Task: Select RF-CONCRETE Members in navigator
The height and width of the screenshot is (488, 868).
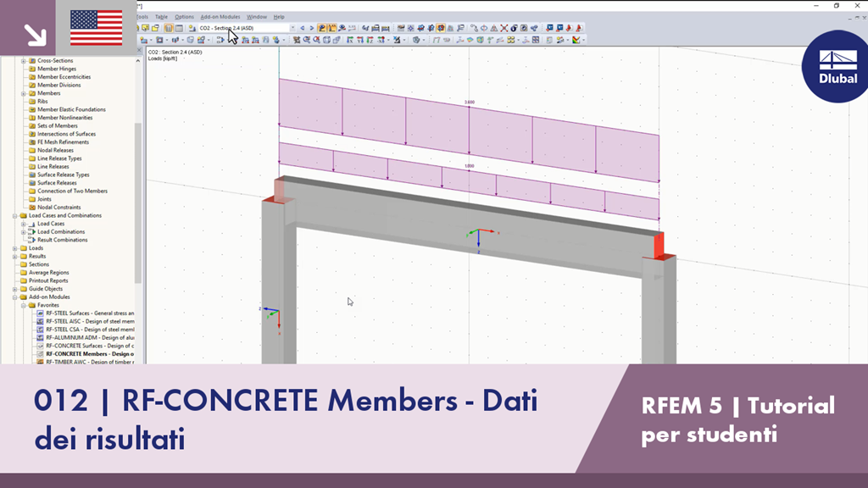Action: tap(90, 354)
